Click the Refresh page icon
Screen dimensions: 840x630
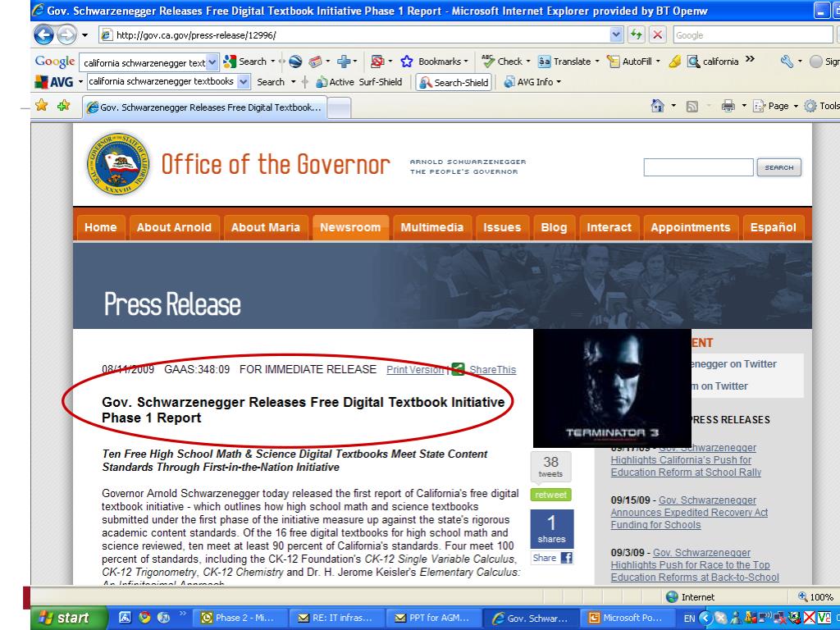tap(637, 34)
